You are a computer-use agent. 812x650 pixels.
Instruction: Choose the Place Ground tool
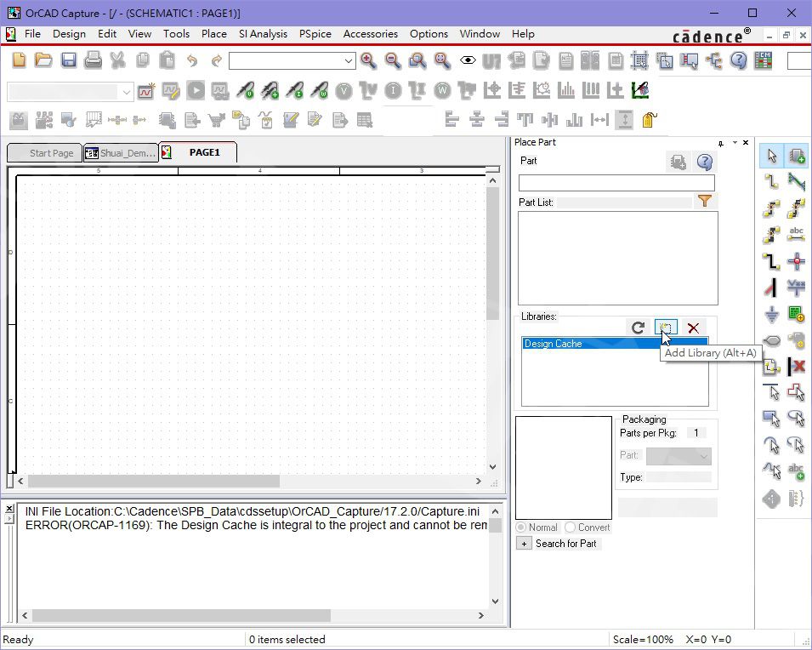click(771, 314)
